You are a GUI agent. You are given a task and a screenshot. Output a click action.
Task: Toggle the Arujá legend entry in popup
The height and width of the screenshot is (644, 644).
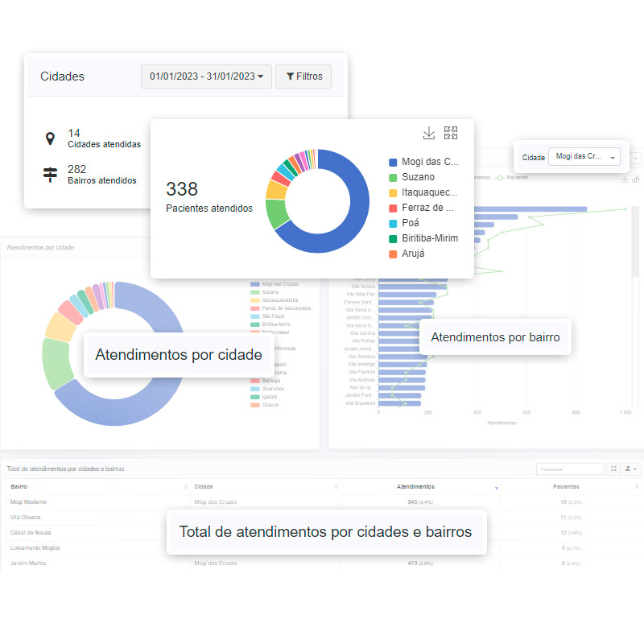click(407, 254)
